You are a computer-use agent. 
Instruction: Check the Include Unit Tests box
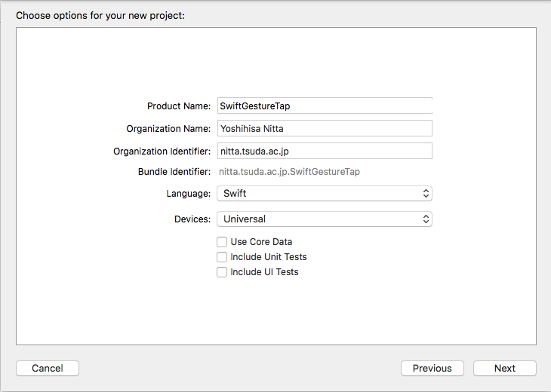(x=222, y=257)
